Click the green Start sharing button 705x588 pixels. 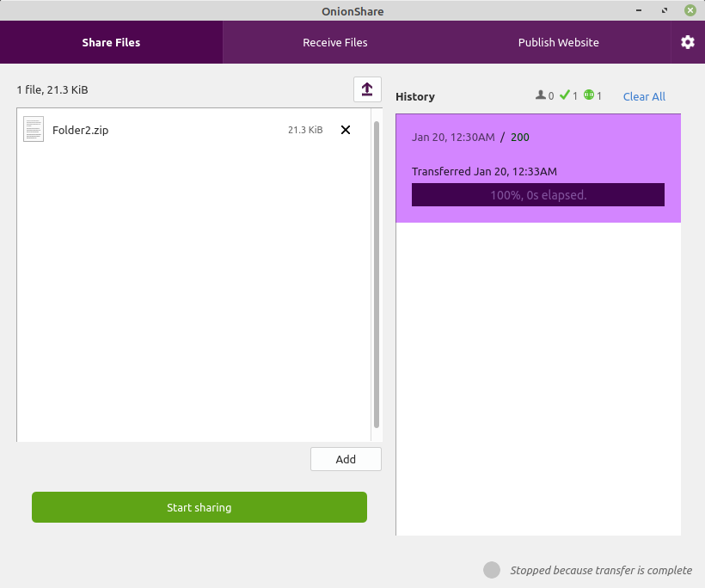pyautogui.click(x=199, y=507)
